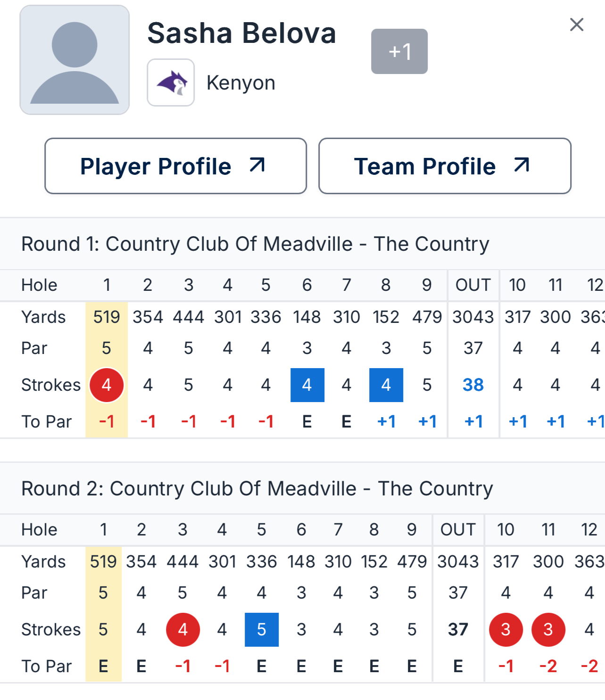Click the external arrow icon on Player Profile
605x700 pixels.
coord(257,165)
